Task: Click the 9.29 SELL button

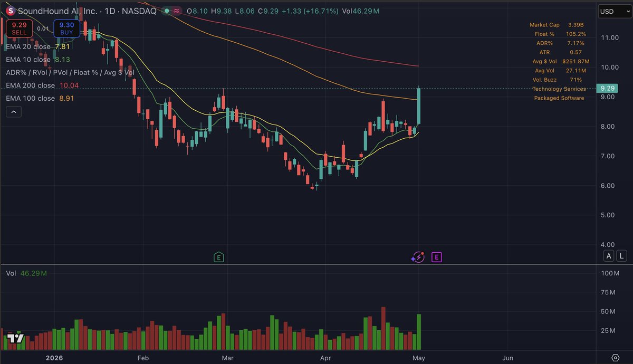Action: tap(20, 28)
